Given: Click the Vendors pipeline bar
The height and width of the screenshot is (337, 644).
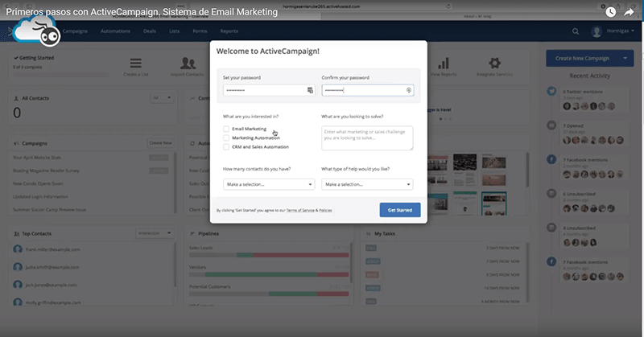Looking at the screenshot, I should click(269, 274).
